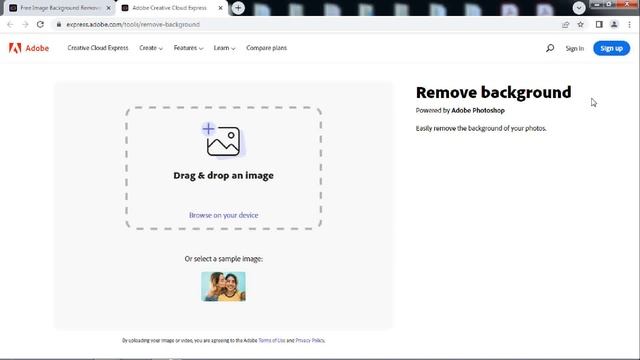This screenshot has height=360, width=640.
Task: Open Chrome three-dot menu
Action: click(x=629, y=24)
